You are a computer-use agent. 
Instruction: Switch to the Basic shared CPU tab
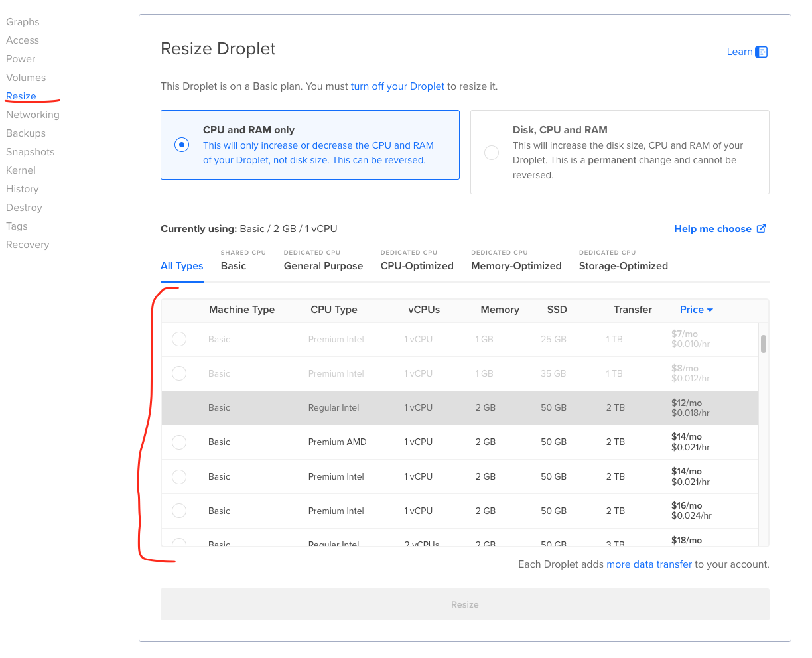(234, 265)
